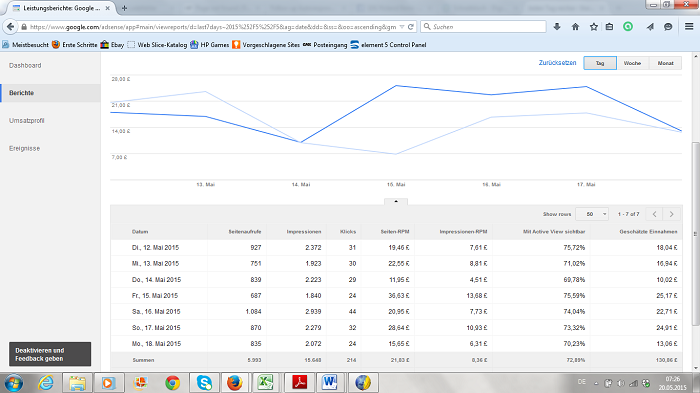
Task: Click the green circular addon icon
Action: coord(628,27)
